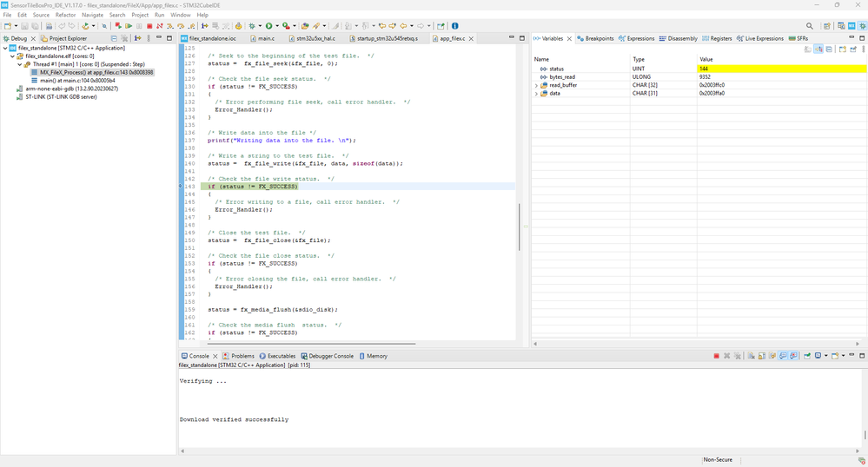This screenshot has height=467, width=868.
Task: Click Clear Console icon
Action: [752, 356]
